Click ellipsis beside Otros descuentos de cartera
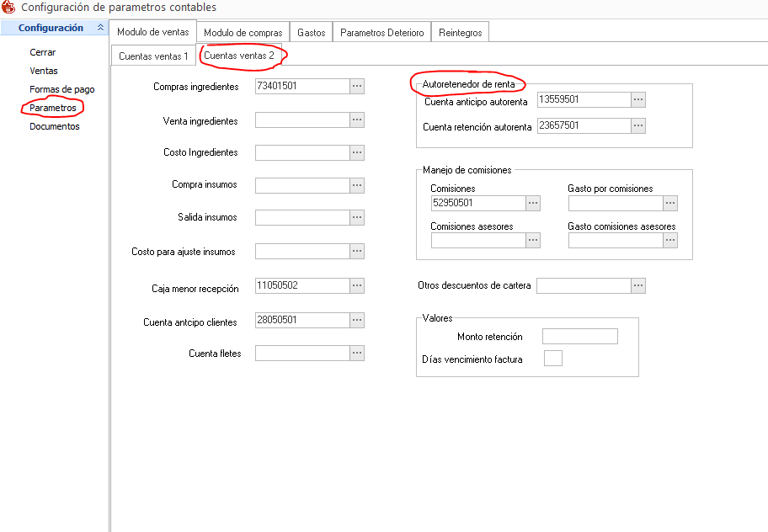768x532 pixels. [x=638, y=286]
